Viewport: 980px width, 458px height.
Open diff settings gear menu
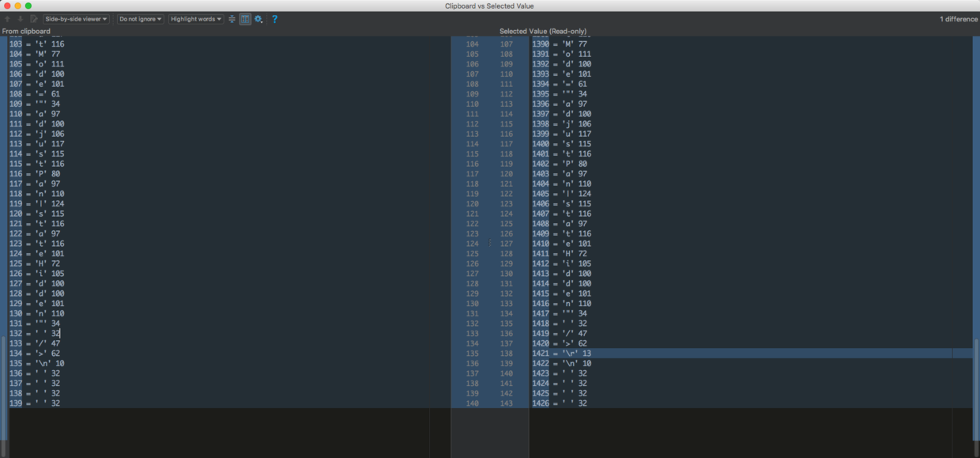pyautogui.click(x=258, y=19)
